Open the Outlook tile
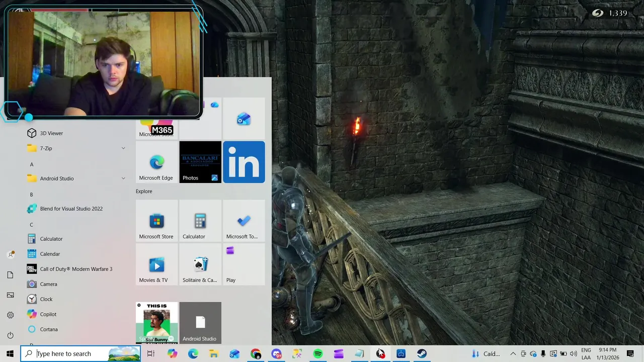 (244, 119)
